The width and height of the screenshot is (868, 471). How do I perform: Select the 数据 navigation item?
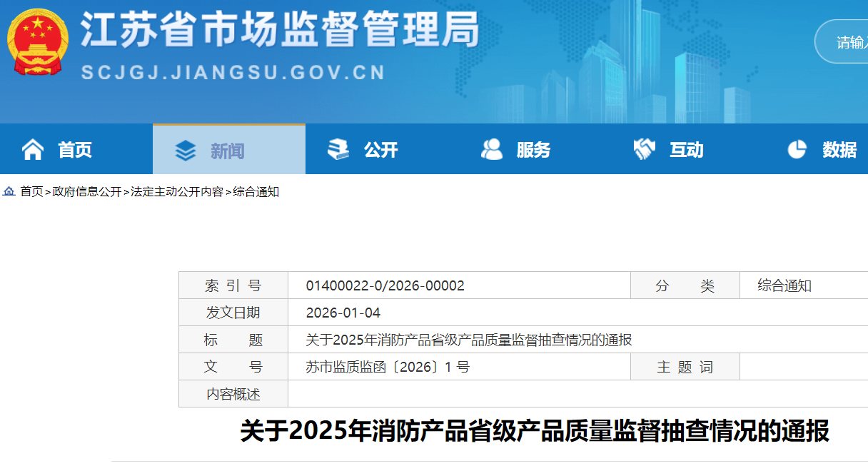[x=839, y=150]
